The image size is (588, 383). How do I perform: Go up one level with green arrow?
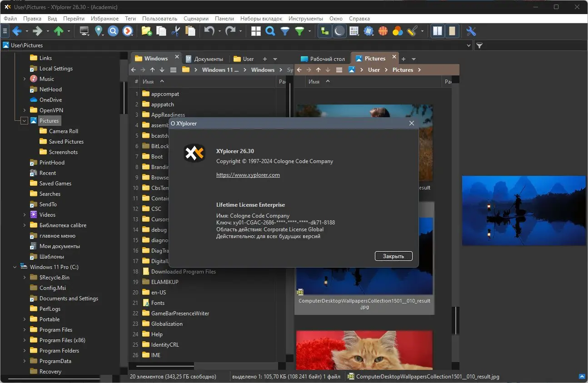(59, 31)
